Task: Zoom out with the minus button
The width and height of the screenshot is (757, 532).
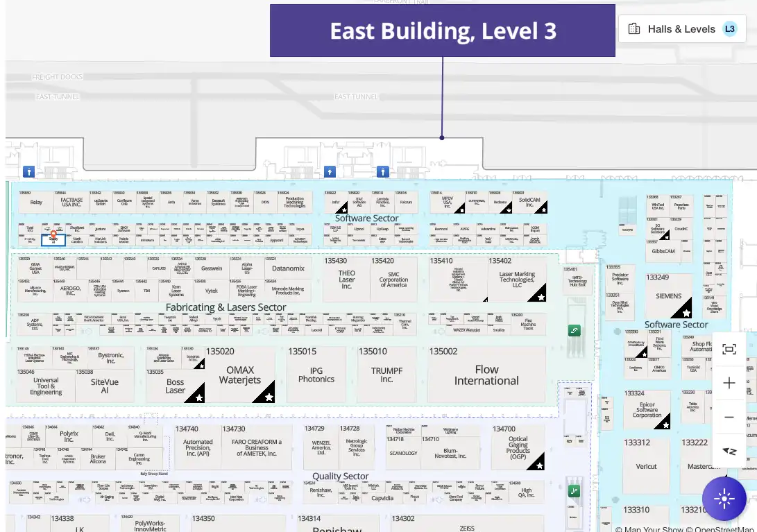Action: coord(729,417)
